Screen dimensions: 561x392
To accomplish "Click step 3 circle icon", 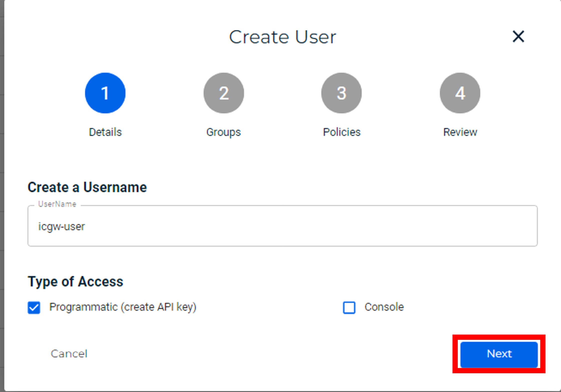I will 341,93.
